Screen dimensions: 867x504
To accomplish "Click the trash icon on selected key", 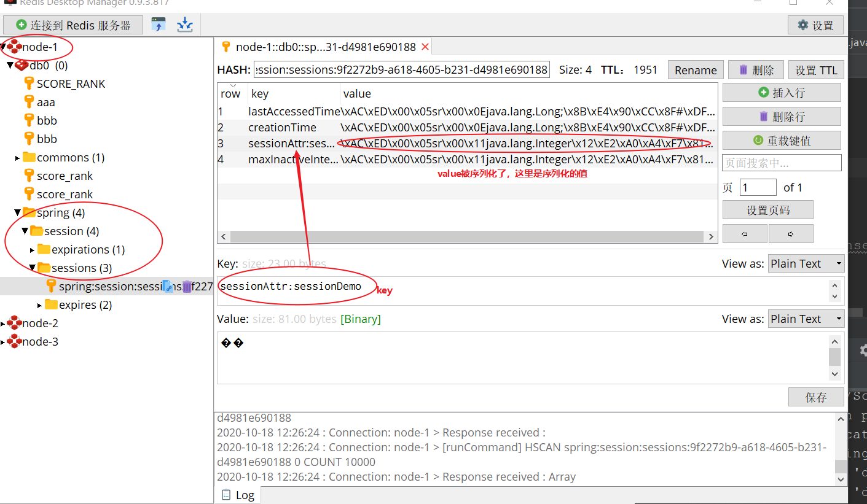I will coord(187,286).
